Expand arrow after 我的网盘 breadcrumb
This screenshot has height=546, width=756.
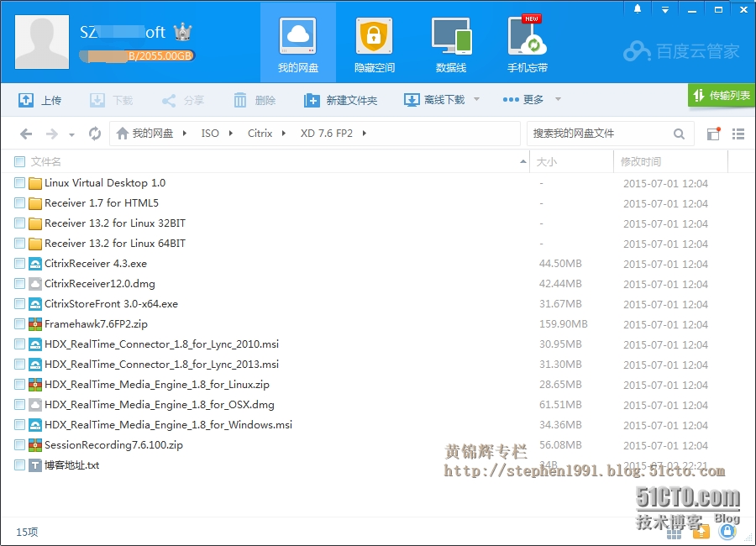[185, 133]
